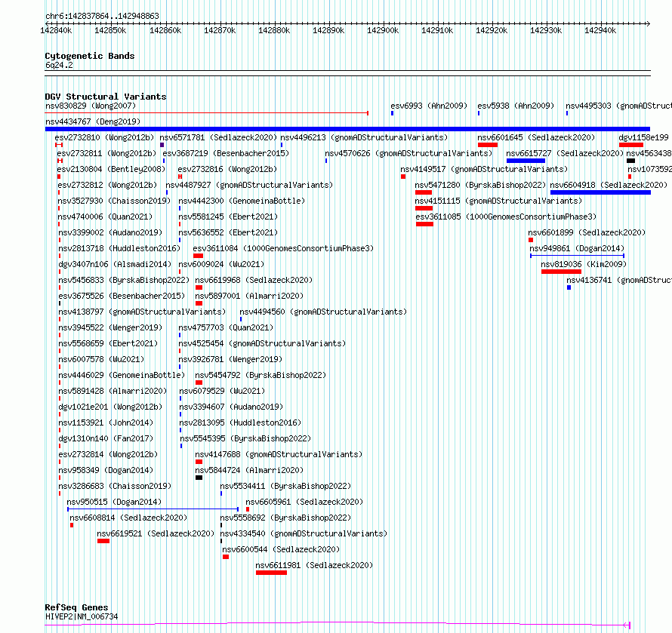Click red bar of nsv6611981 (Sedlazeck2020)

coord(271,573)
